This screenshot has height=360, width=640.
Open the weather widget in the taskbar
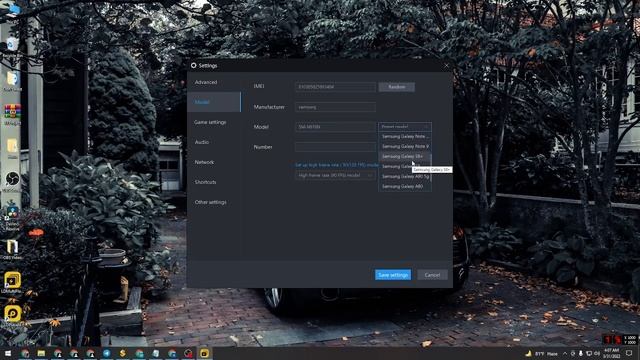tap(541, 353)
